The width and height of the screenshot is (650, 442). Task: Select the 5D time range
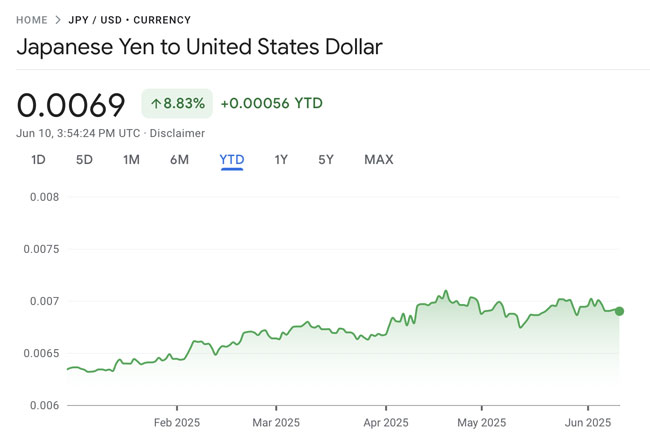(x=84, y=160)
